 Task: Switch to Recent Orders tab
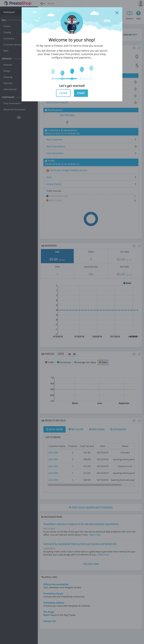54,429
